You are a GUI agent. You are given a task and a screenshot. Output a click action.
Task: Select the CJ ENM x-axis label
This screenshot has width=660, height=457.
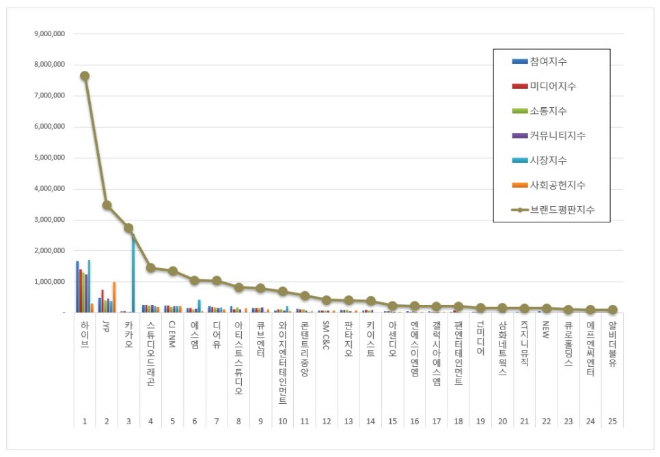tap(172, 333)
